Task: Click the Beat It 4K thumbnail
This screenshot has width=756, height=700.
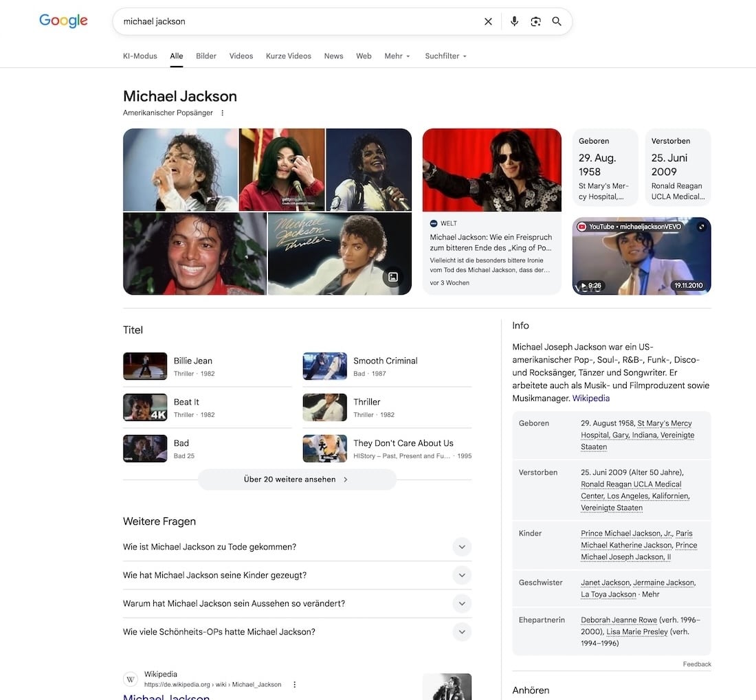Action: pos(145,407)
